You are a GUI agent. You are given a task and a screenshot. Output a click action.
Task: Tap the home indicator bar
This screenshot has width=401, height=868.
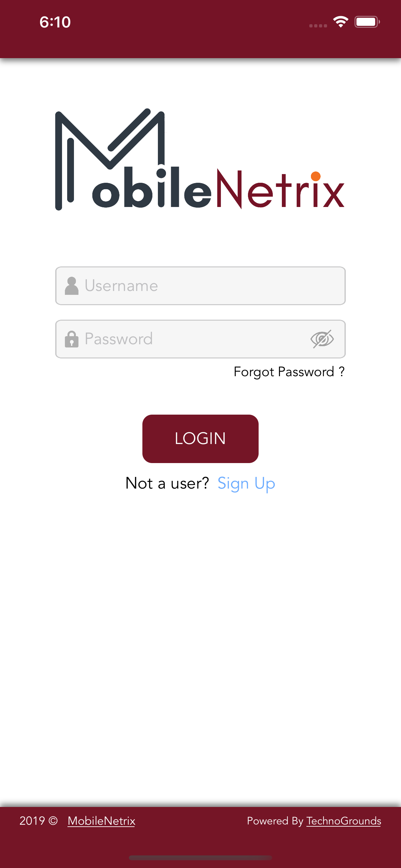(x=200, y=857)
